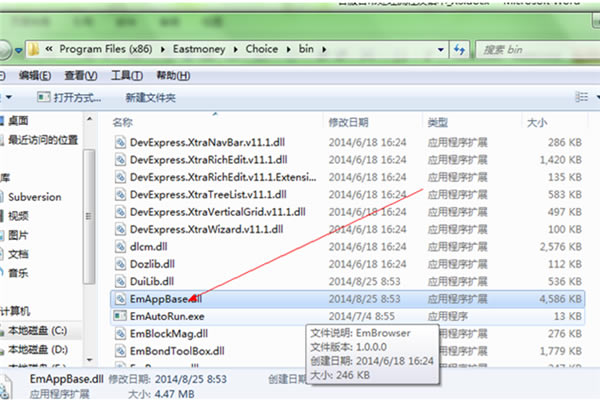Open the 查看(V) menu
This screenshot has width=600, height=401.
[x=81, y=76]
